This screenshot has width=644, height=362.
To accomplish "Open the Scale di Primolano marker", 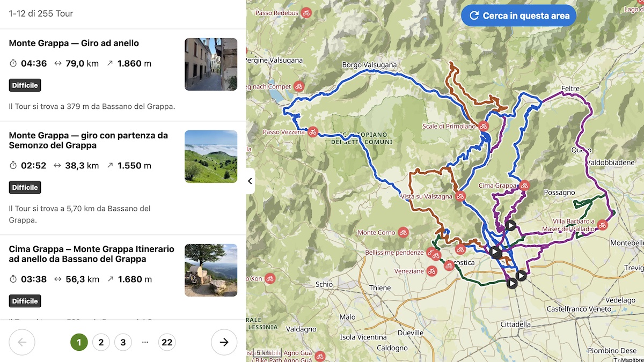I will pos(484,127).
